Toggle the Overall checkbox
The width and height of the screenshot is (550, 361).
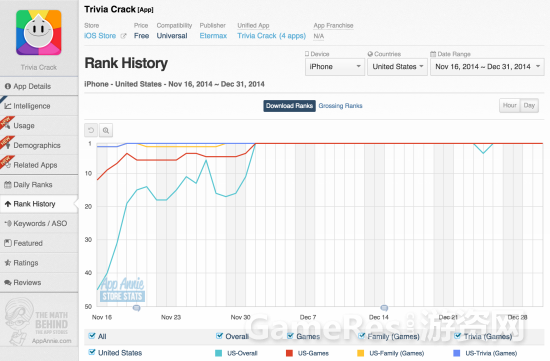219,336
